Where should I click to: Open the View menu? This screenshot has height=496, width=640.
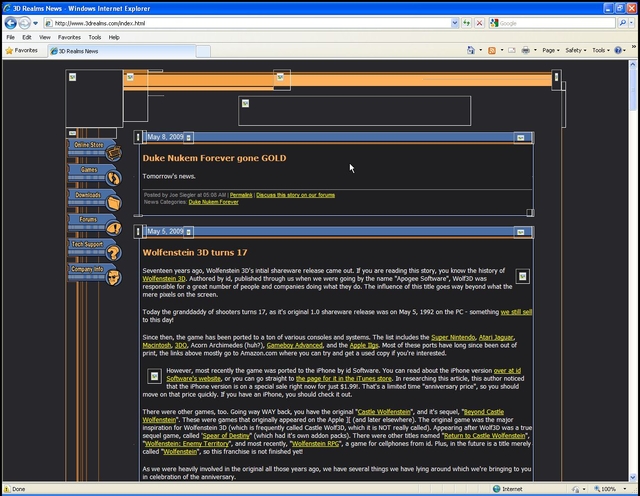(44, 37)
